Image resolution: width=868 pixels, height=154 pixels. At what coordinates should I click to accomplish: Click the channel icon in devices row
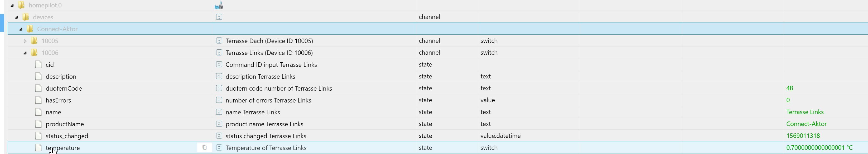pos(219,17)
